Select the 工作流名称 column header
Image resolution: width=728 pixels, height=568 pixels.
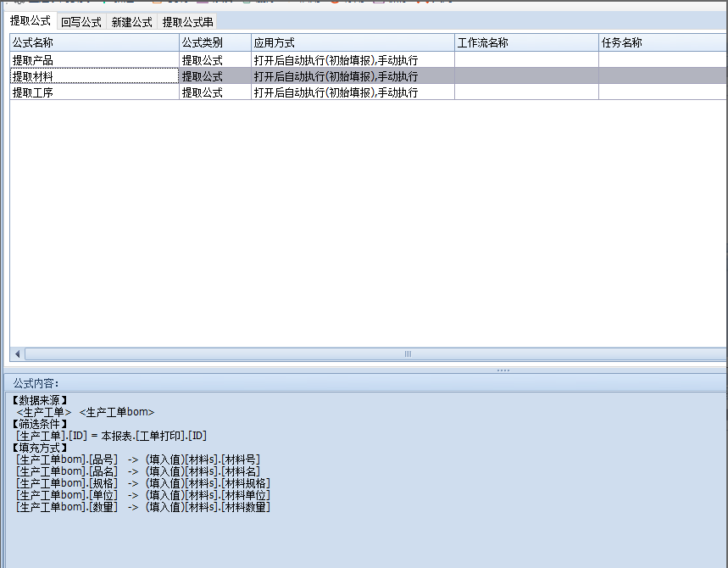[525, 42]
